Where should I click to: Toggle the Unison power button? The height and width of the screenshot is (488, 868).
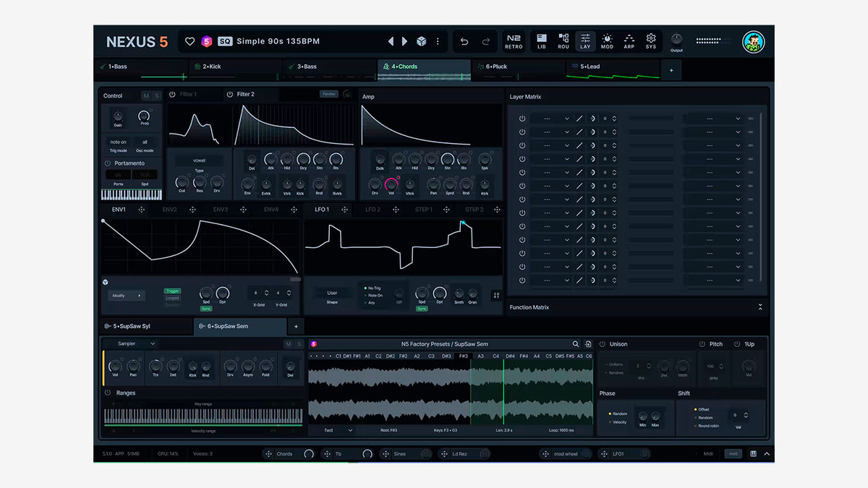(x=603, y=344)
